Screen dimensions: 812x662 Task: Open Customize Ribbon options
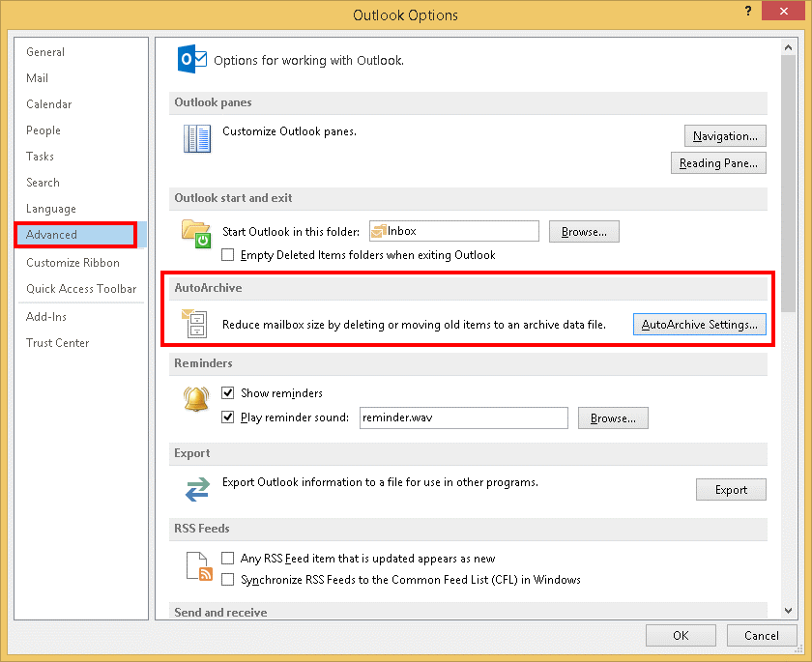pyautogui.click(x=80, y=263)
